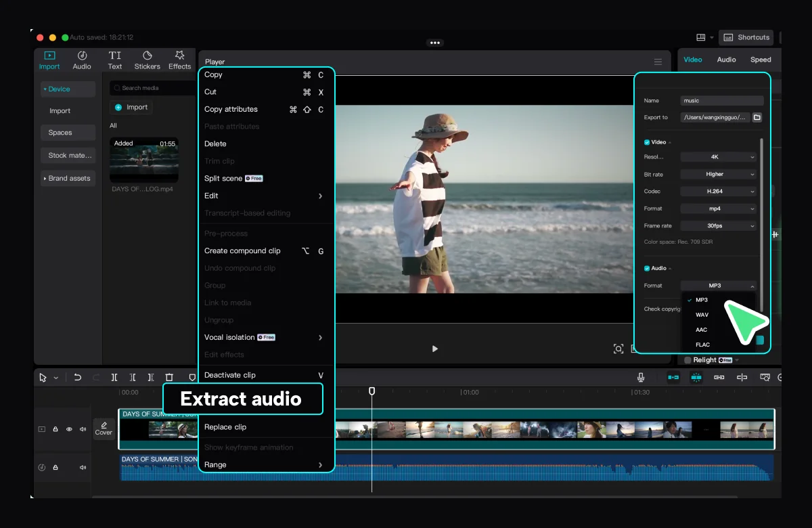Image resolution: width=812 pixels, height=528 pixels.
Task: Click the magnifier in Search media box
Action: [117, 88]
